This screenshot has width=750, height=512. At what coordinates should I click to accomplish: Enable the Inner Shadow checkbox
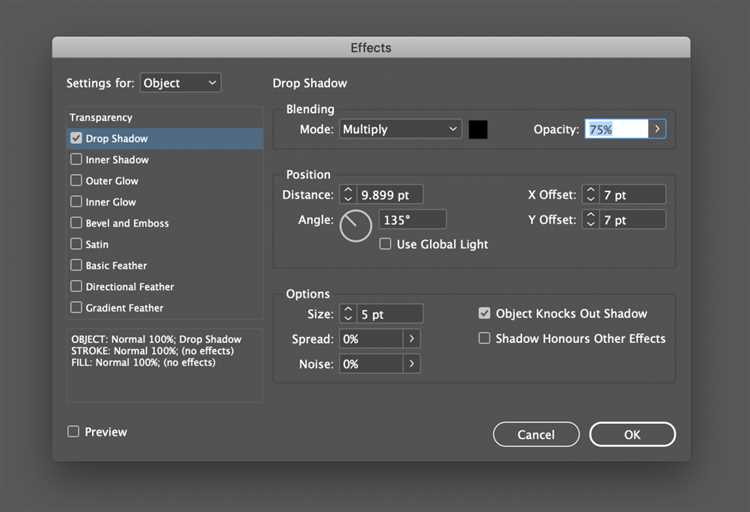pyautogui.click(x=77, y=160)
